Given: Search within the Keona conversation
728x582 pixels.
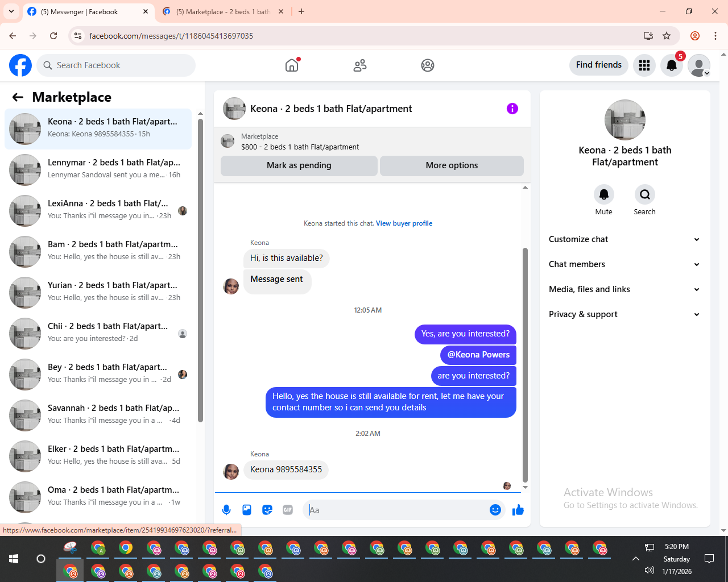Looking at the screenshot, I should coord(645,194).
